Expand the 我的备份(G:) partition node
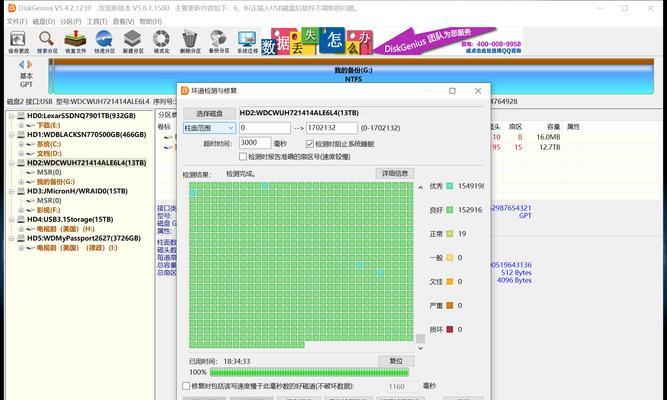Viewport: 667px width, 400px height. pyautogui.click(x=21, y=182)
